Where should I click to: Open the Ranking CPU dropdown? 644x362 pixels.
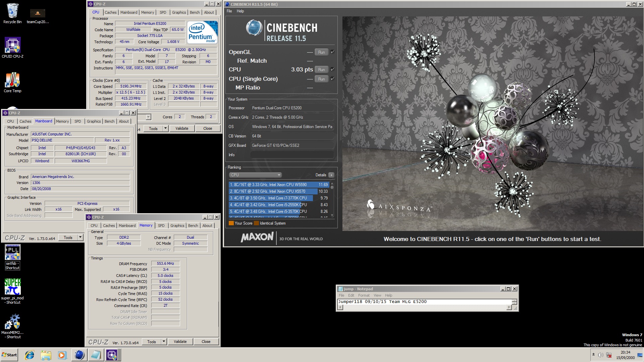[x=255, y=175]
